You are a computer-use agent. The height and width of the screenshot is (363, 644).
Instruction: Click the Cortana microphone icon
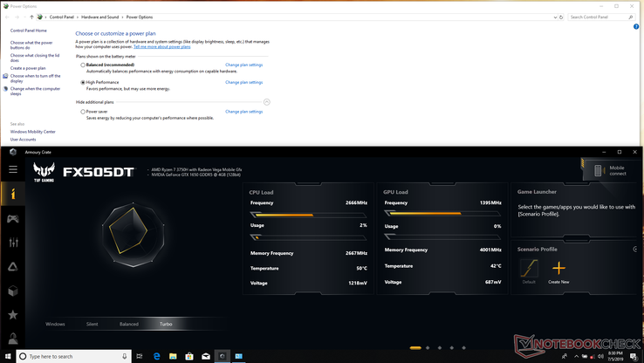pyautogui.click(x=125, y=356)
